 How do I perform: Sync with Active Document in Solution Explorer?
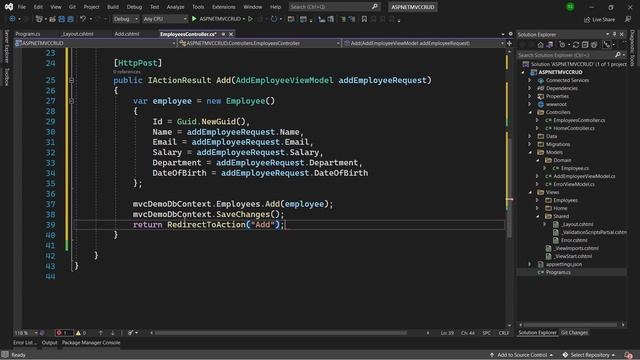[x=576, y=45]
